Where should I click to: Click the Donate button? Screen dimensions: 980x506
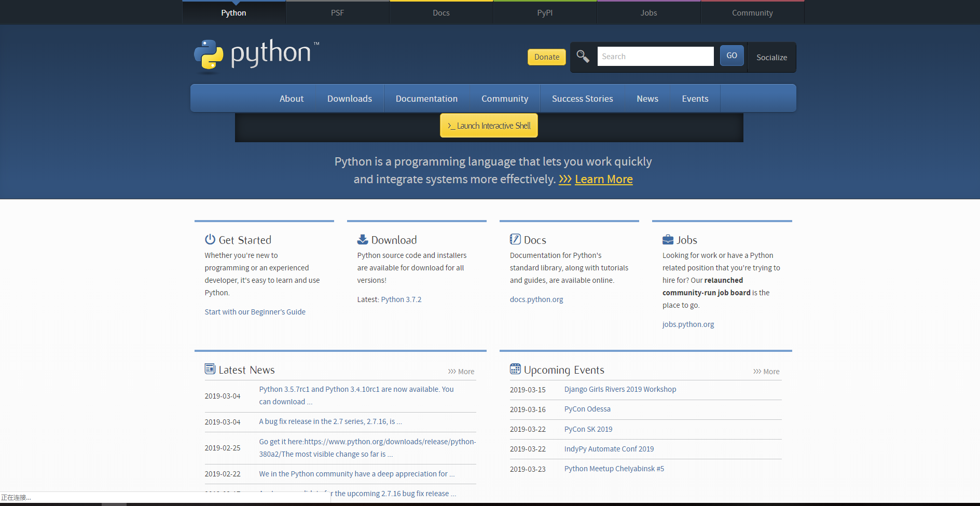(547, 57)
